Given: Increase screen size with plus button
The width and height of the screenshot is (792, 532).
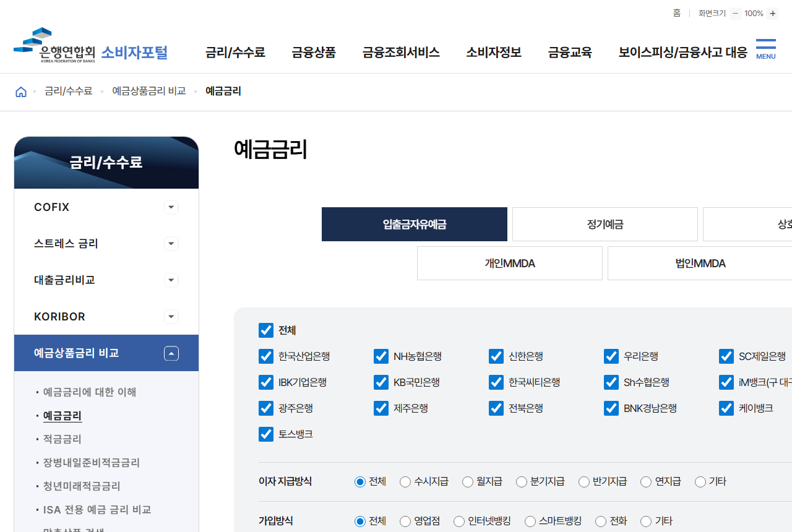Looking at the screenshot, I should coord(773,14).
